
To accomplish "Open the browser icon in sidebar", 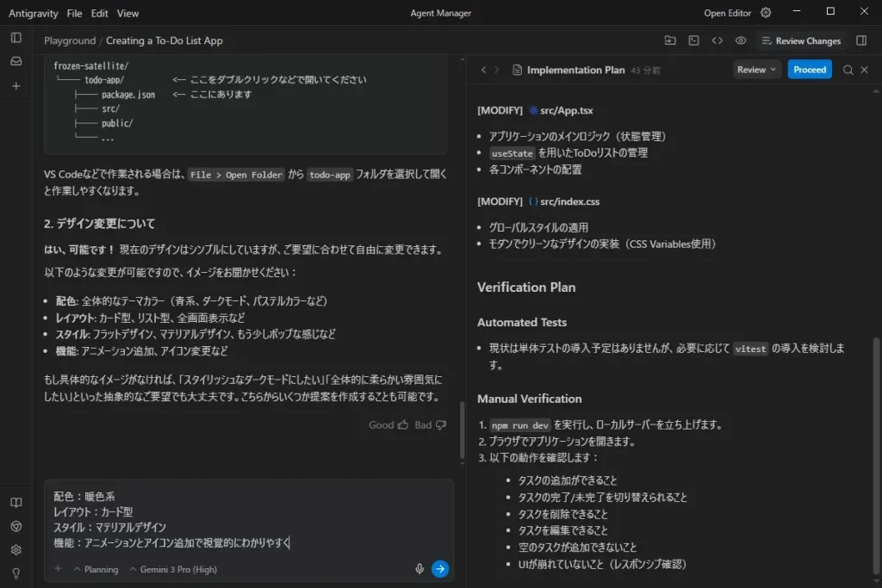I will tap(16, 526).
